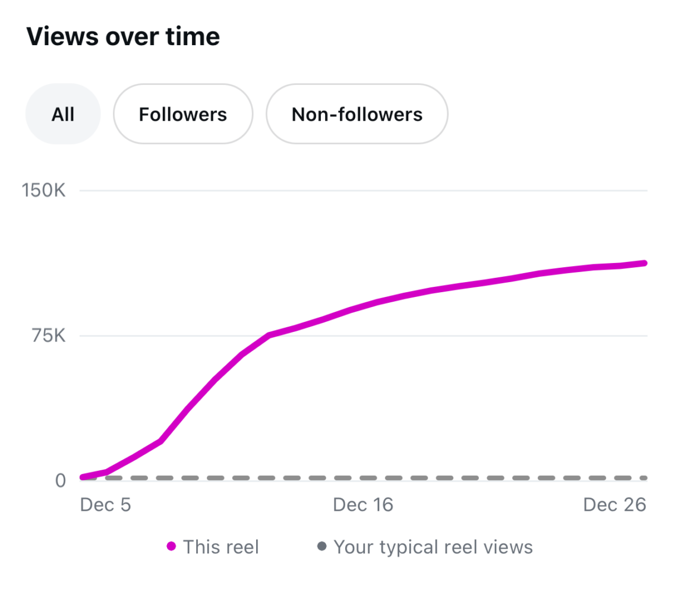Click the This reel legend label
Image resolution: width=700 pixels, height=598 pixels.
221,546
